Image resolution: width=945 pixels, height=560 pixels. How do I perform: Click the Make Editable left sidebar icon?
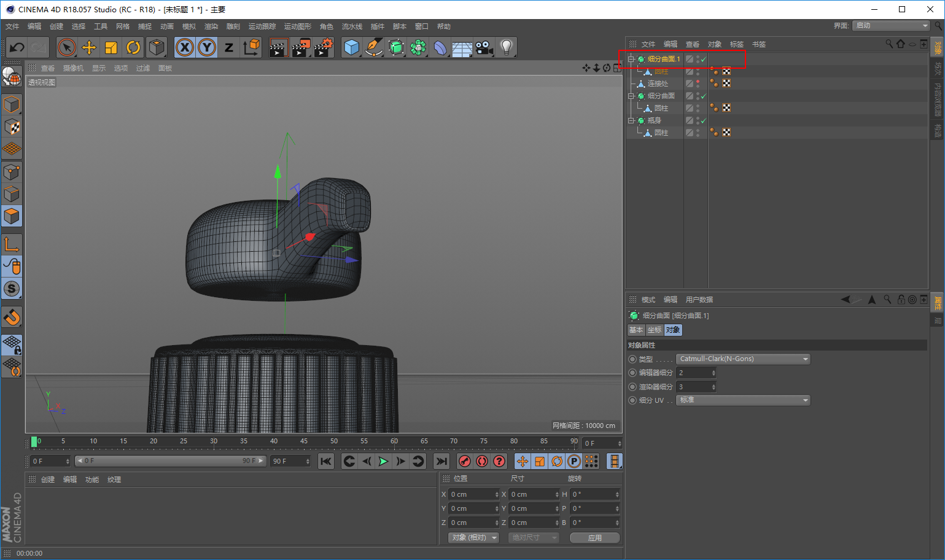coord(12,76)
